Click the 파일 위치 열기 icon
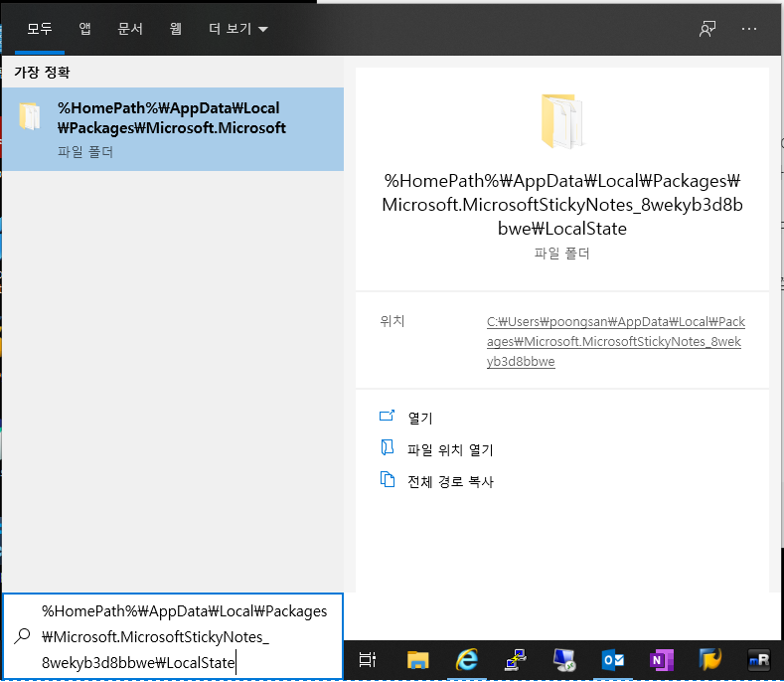The height and width of the screenshot is (682, 784). click(387, 447)
